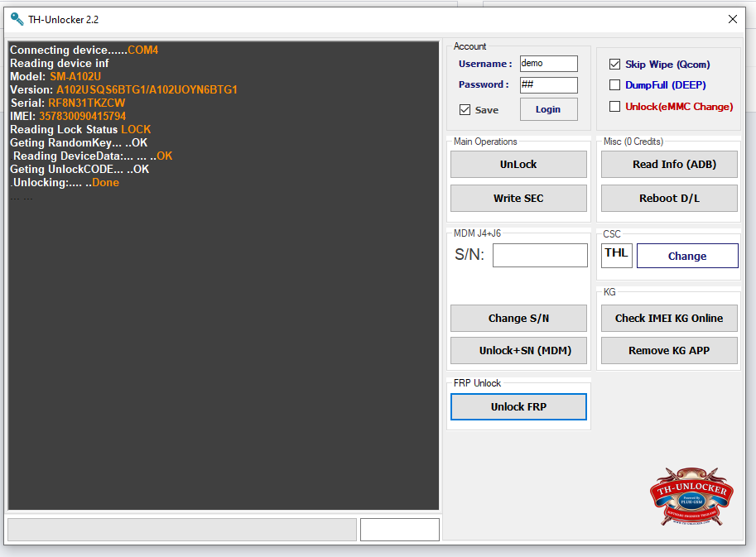Viewport: 756px width, 557px height.
Task: Click the 'Reading device inf' log line
Action: click(x=60, y=63)
